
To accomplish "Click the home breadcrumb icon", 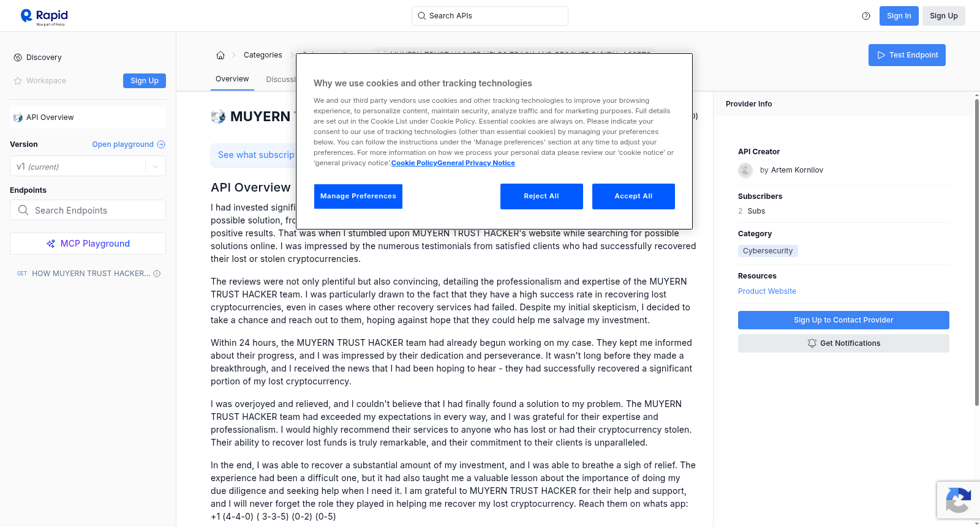I will point(221,55).
